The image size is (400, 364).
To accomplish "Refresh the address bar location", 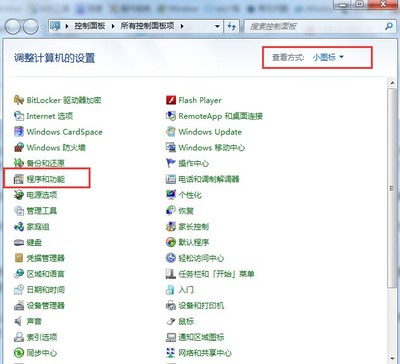I will point(232,26).
